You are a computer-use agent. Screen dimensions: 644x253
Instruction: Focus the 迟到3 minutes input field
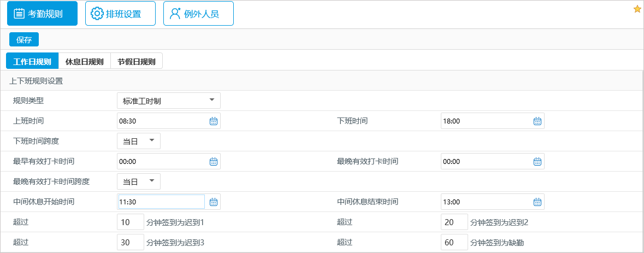130,243
